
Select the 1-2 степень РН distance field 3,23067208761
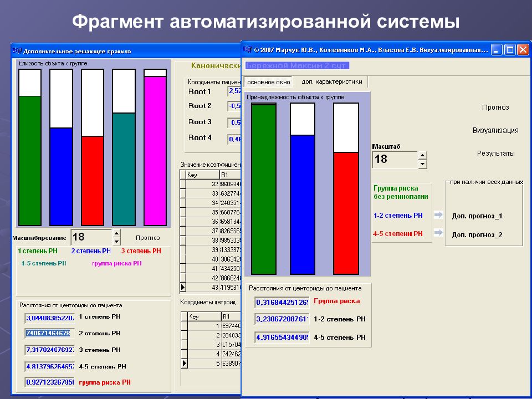[282, 319]
